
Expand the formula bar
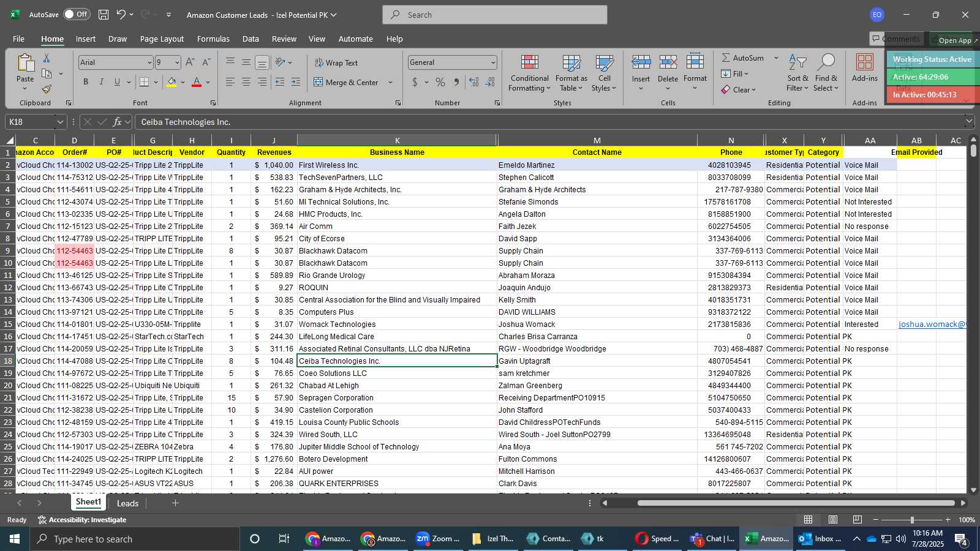(968, 122)
